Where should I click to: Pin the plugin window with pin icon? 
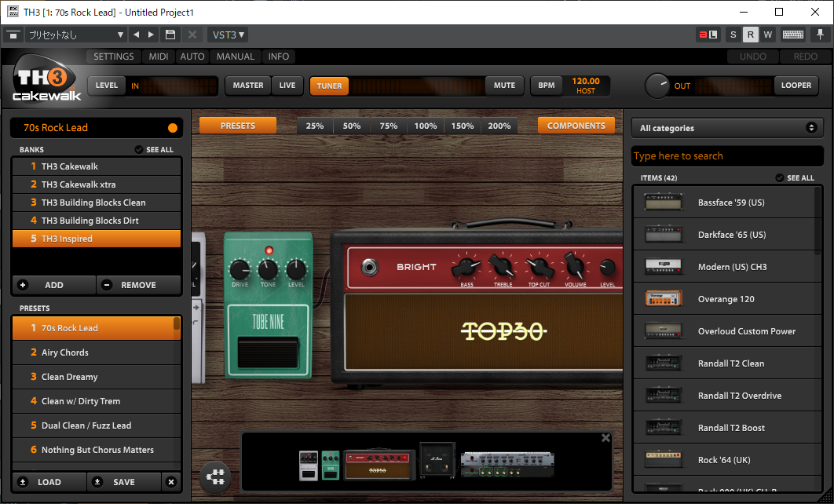coord(820,35)
